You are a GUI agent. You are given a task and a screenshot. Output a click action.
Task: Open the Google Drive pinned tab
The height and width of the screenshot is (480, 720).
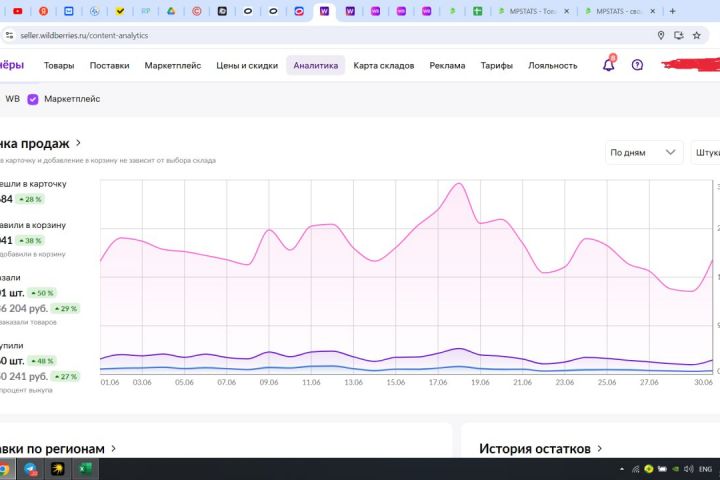click(x=171, y=11)
